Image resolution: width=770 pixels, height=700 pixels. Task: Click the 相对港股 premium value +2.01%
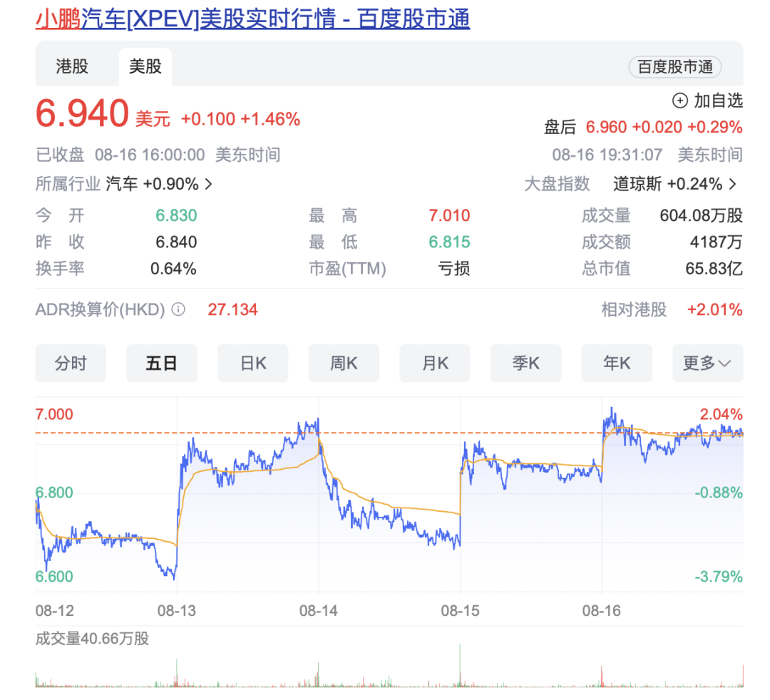[x=714, y=310]
